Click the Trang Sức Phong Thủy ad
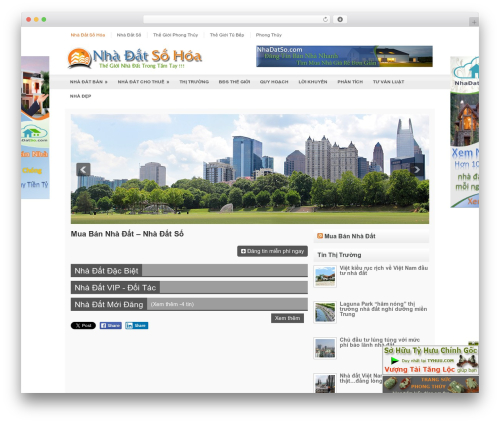Image resolution: width=500 pixels, height=423 pixels. pyautogui.click(x=430, y=385)
